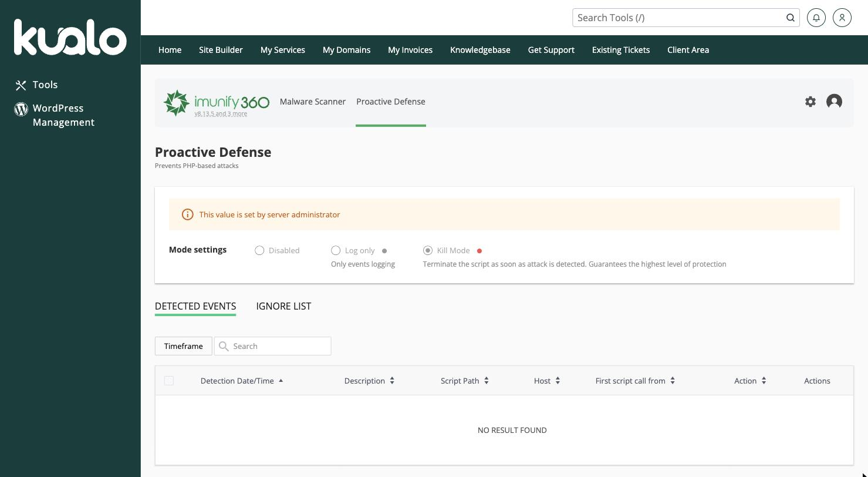
Task: Click the gray dot next to Log only
Action: [x=384, y=251]
